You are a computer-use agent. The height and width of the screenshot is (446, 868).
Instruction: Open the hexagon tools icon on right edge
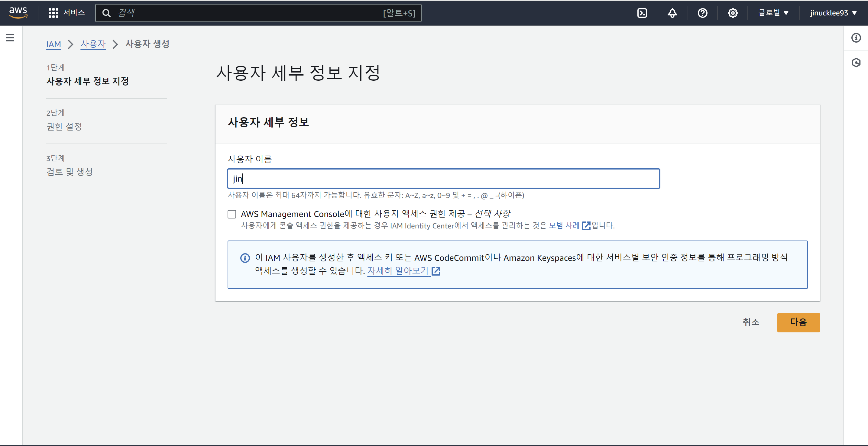click(856, 63)
